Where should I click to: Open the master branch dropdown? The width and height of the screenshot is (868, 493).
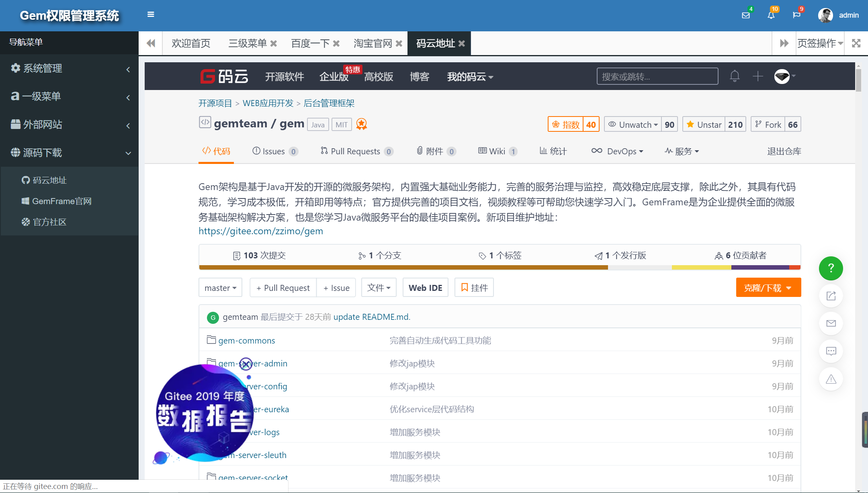pos(220,287)
